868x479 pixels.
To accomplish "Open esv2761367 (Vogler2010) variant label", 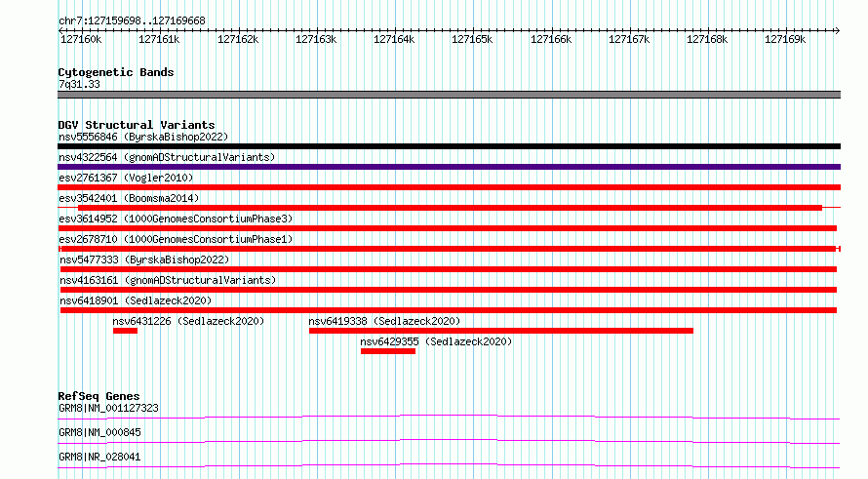I will point(126,178).
